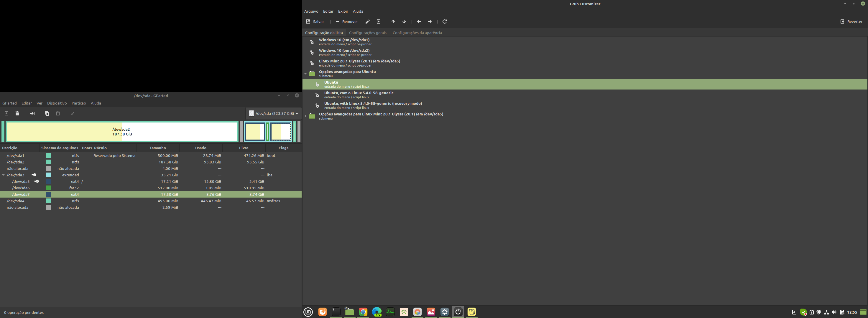Click the new entry icon in Grub Customizer

(x=378, y=21)
